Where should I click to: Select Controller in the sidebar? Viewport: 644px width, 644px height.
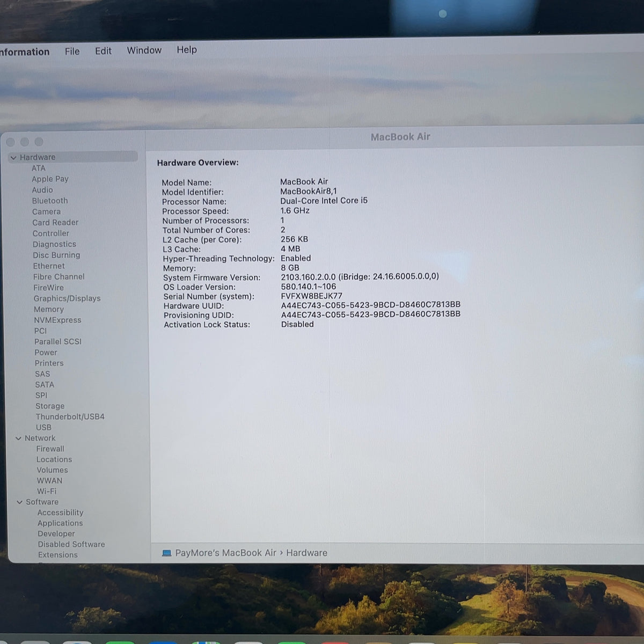51,233
